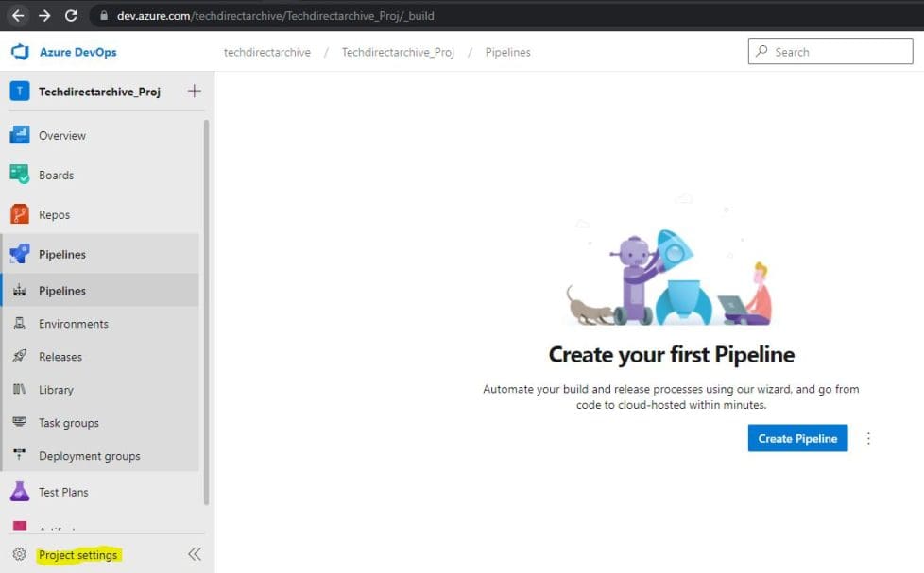Click the Environments icon
This screenshot has height=573, width=924.
pyautogui.click(x=20, y=323)
